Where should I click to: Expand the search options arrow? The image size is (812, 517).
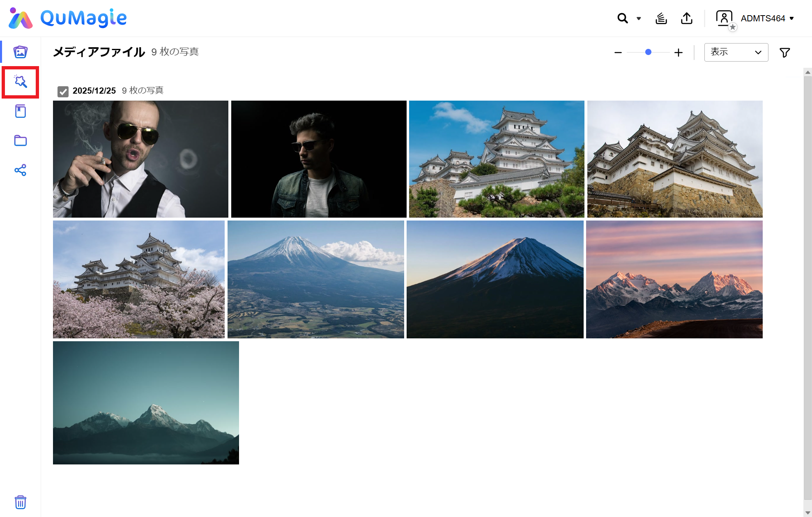tap(639, 18)
